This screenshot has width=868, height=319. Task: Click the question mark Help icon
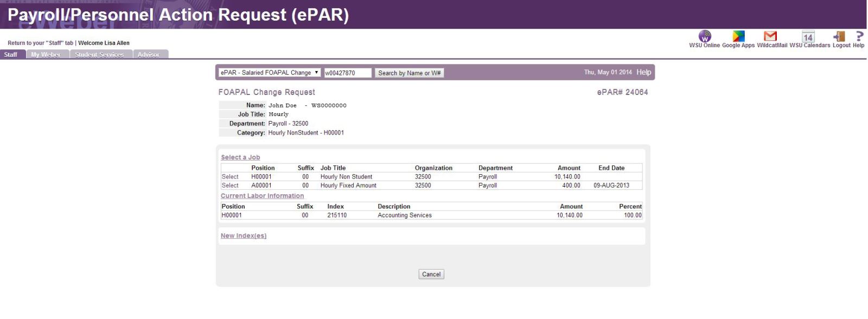pyautogui.click(x=859, y=37)
